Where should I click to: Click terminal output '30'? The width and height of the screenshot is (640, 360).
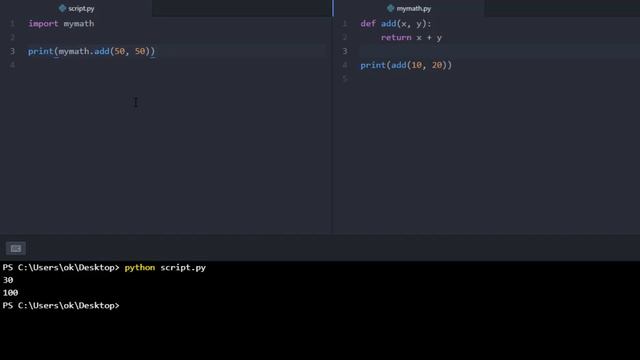coord(8,280)
